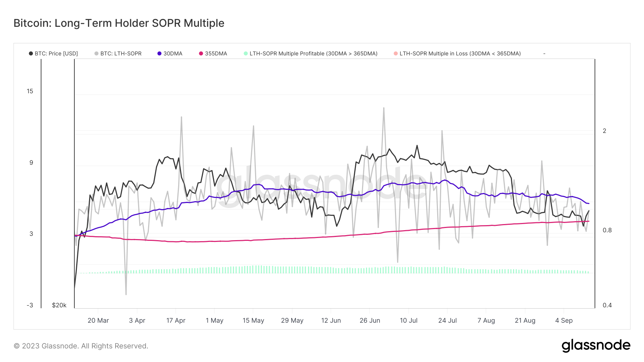The width and height of the screenshot is (644, 362).
Task: Click the 9 left-axis value
Action: click(31, 163)
